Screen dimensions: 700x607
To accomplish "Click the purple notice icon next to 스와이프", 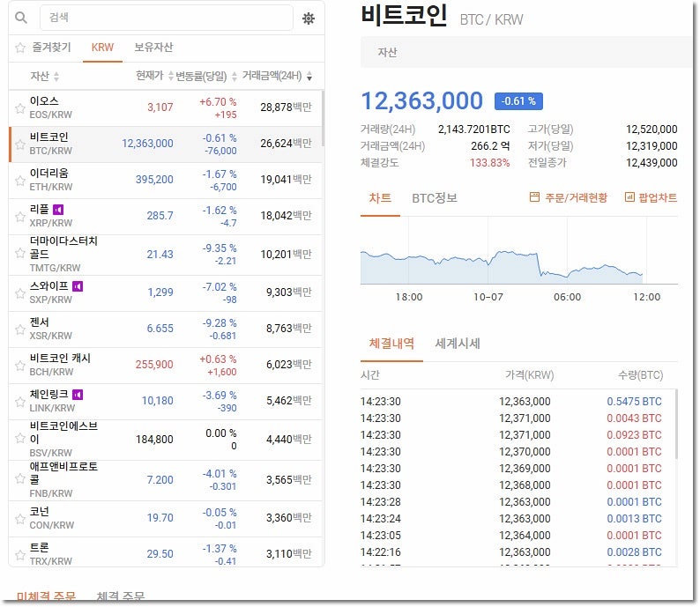I will [78, 286].
